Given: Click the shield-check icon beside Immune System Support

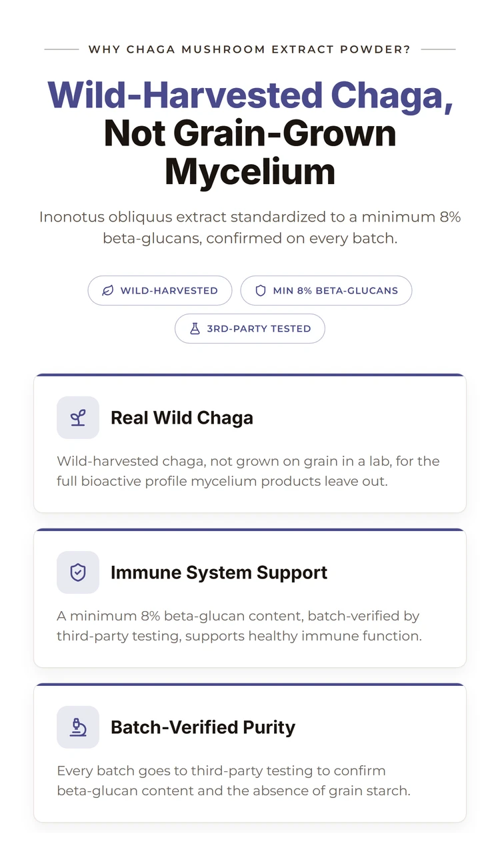Looking at the screenshot, I should click(x=78, y=572).
